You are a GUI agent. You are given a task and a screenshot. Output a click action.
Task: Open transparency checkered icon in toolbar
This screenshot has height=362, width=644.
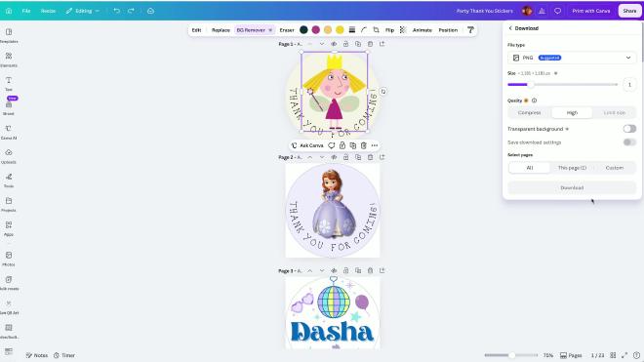(x=402, y=30)
